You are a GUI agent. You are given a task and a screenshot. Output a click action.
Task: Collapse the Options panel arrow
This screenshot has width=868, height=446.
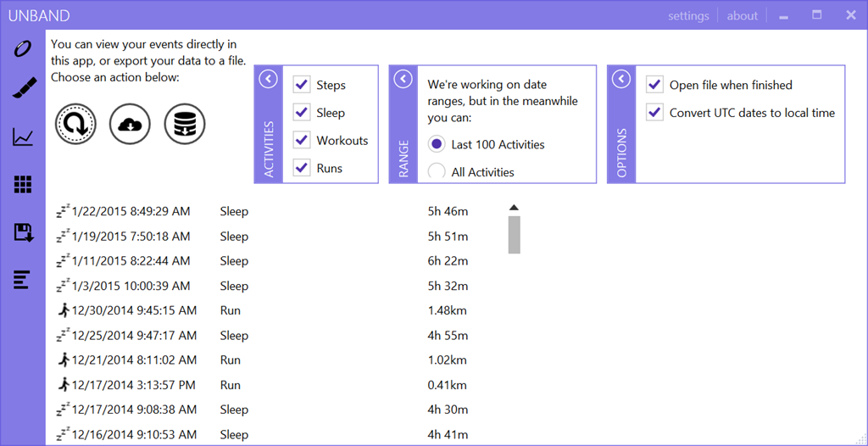621,79
